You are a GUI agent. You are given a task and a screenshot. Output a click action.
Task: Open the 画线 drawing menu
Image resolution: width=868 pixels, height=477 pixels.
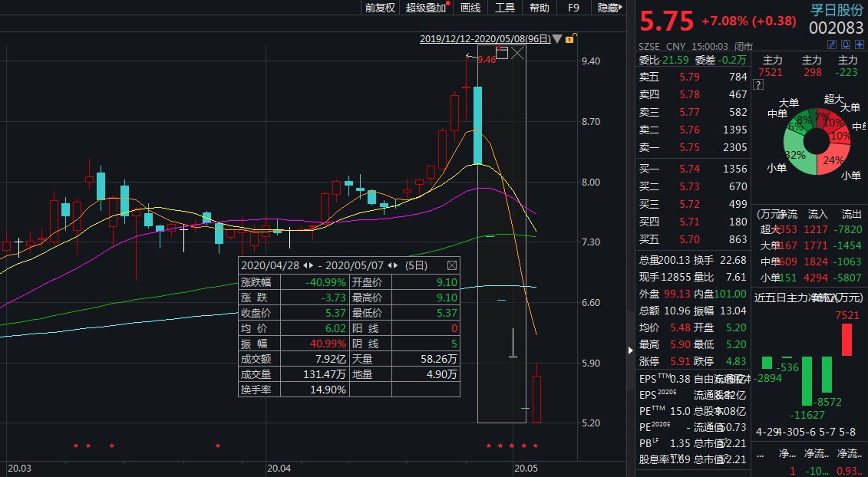[470, 8]
